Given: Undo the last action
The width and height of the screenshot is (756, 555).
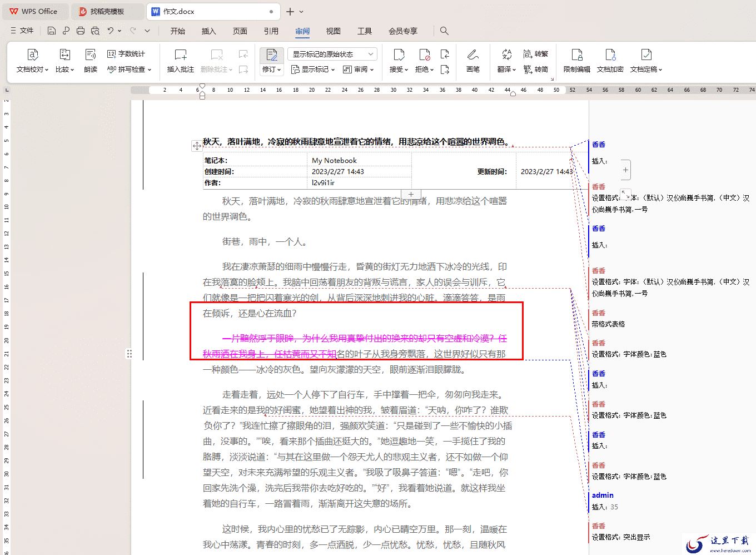Looking at the screenshot, I should tap(111, 31).
